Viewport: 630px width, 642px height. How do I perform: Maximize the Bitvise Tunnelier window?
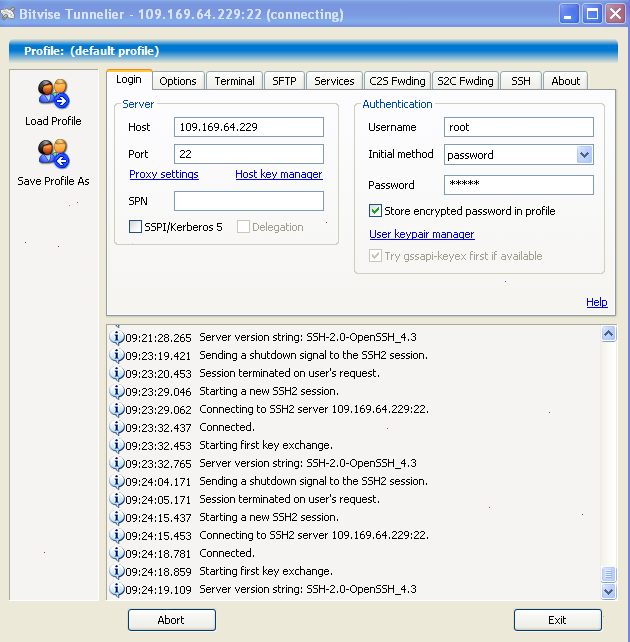(x=592, y=14)
